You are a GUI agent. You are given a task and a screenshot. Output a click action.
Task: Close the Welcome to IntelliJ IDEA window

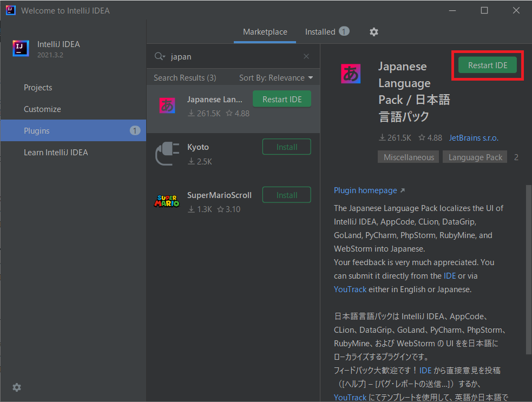(x=516, y=10)
